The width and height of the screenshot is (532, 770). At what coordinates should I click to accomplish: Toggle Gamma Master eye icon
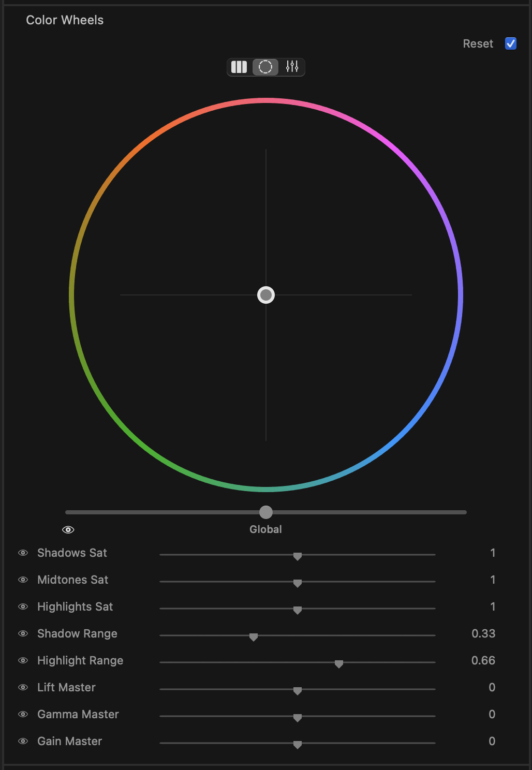click(23, 714)
